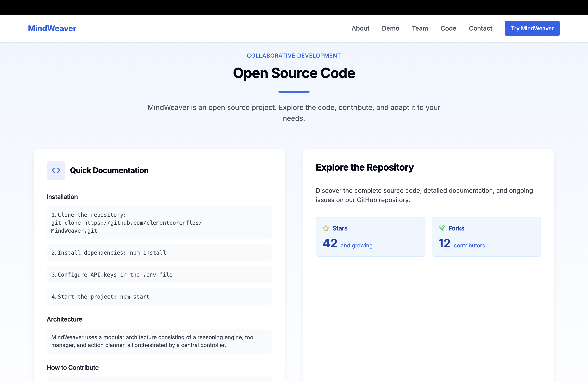Click the code brackets icon beside Quick Documentation
588x382 pixels.
(56, 170)
